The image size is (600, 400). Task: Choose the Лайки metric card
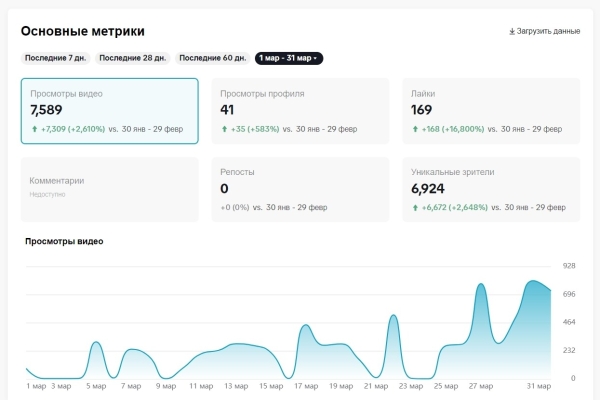pyautogui.click(x=490, y=110)
